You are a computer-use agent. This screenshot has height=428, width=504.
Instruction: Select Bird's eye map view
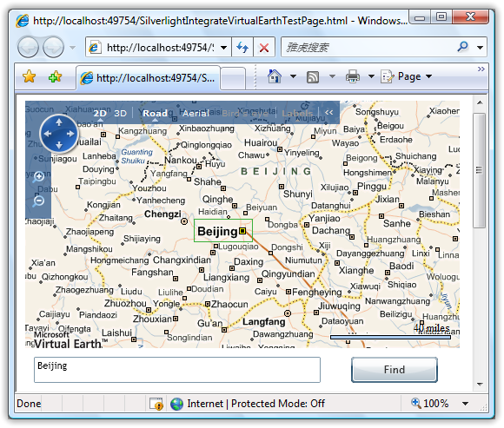pos(245,114)
